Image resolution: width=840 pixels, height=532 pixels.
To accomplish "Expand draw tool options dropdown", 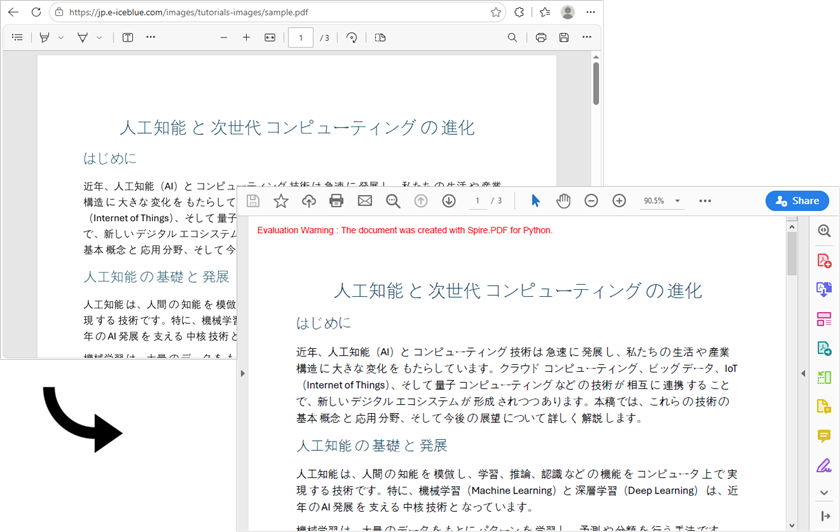I will tap(99, 38).
